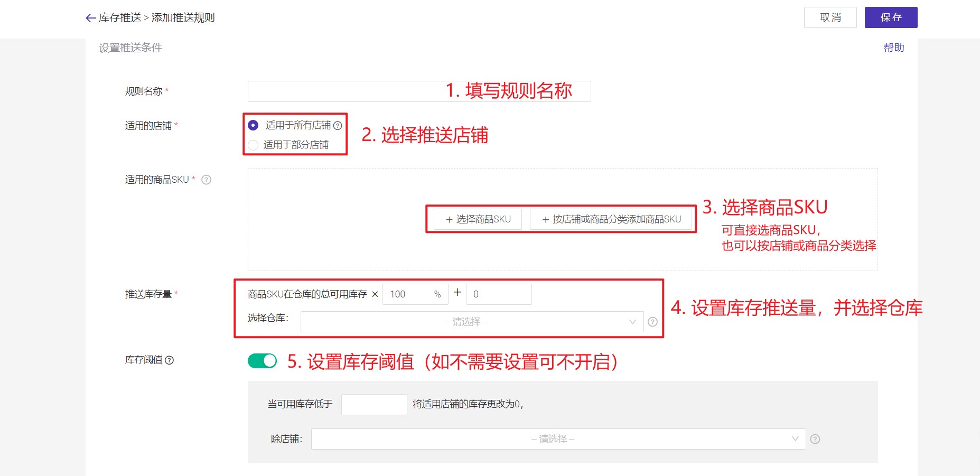The width and height of the screenshot is (980, 476).
Task: Disable the 库存阈值 toggle switch
Action: pyautogui.click(x=262, y=361)
